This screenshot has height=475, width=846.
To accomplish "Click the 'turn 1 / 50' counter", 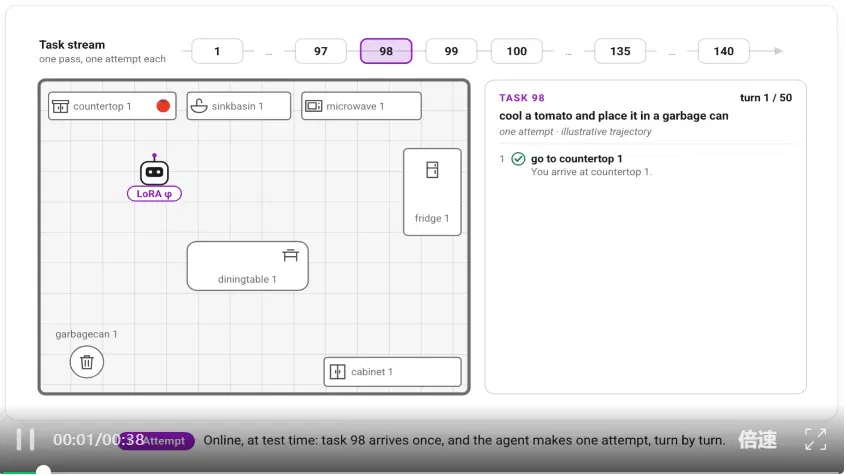I will click(766, 98).
